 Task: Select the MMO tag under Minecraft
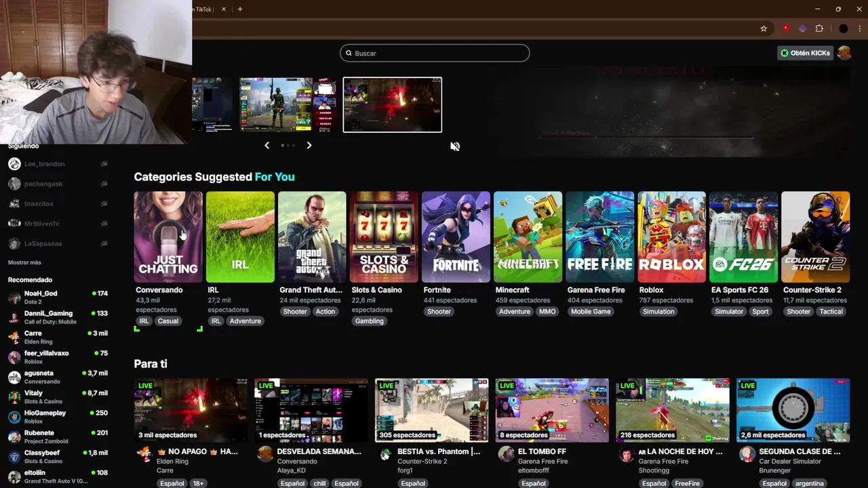[x=547, y=312]
